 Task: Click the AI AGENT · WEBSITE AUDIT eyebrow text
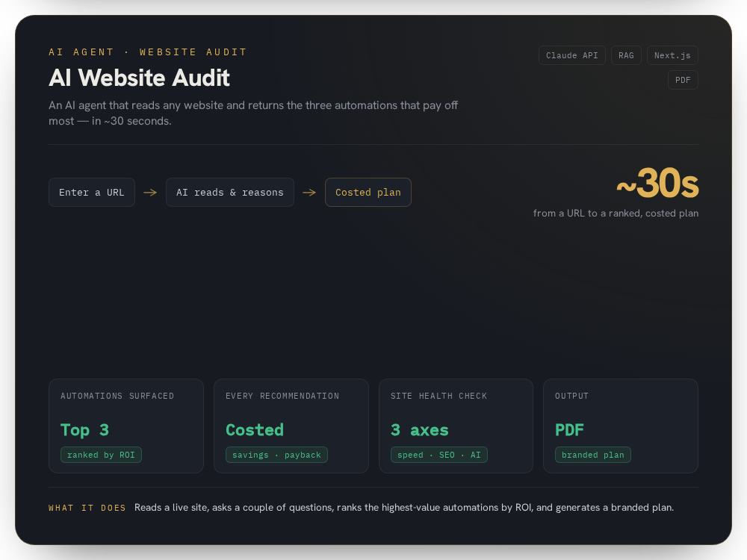click(148, 52)
